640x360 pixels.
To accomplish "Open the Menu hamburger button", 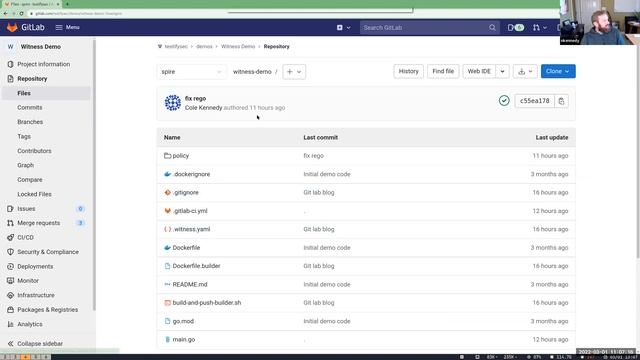I will (68, 27).
